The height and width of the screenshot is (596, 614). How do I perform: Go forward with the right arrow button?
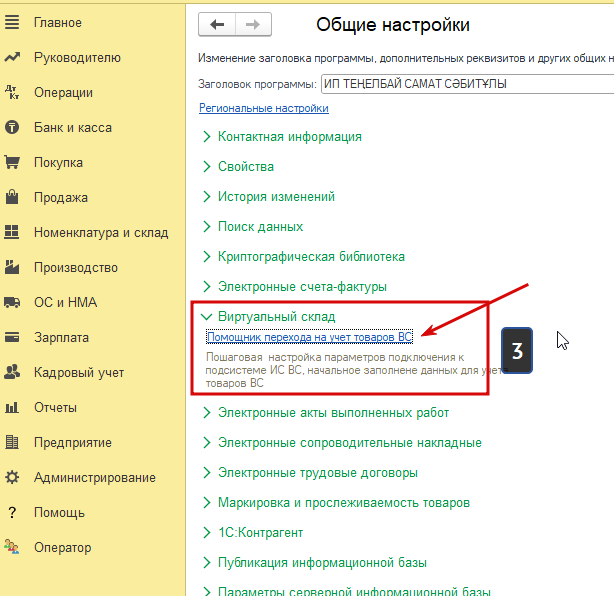(253, 25)
